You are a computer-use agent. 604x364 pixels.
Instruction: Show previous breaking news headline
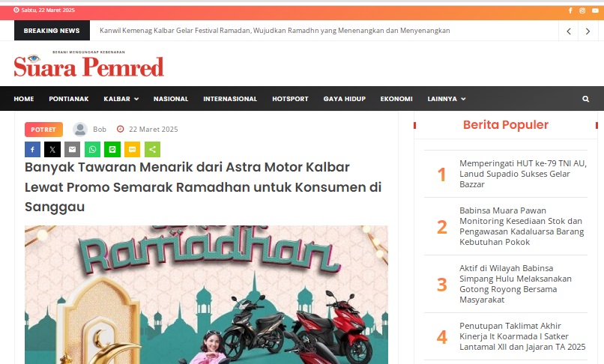[569, 31]
